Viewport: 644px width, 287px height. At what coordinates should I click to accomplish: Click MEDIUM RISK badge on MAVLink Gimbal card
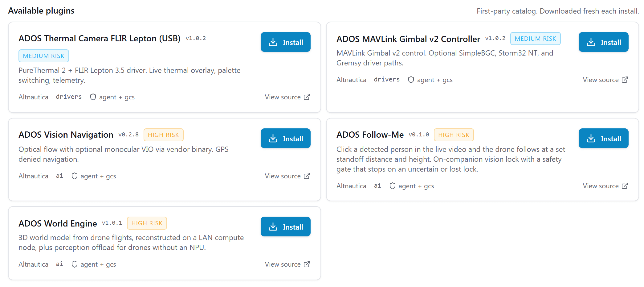click(535, 39)
